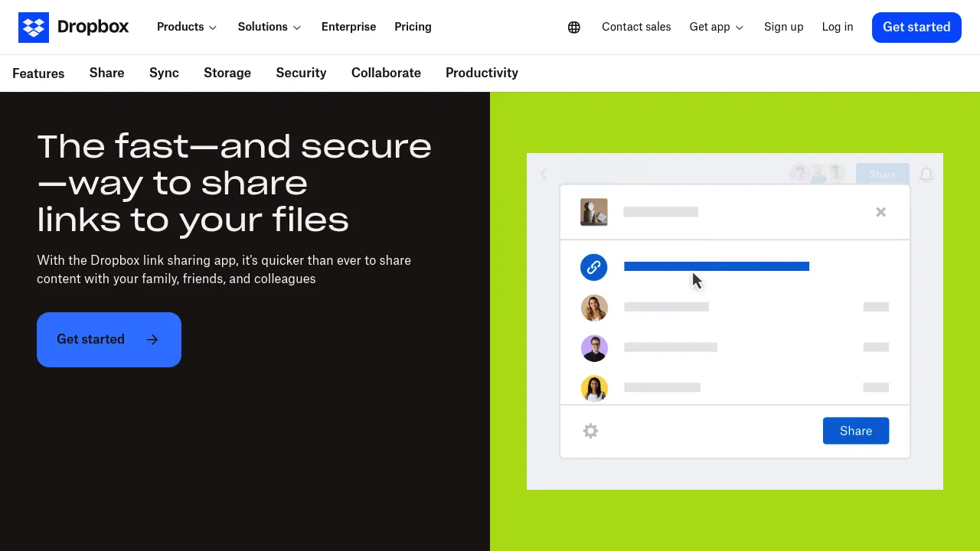Click the back chevron in the illustration
980x551 pixels.
click(544, 174)
